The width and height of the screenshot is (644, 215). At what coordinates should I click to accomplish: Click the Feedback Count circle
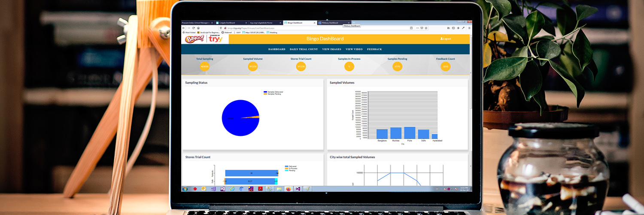(x=446, y=67)
